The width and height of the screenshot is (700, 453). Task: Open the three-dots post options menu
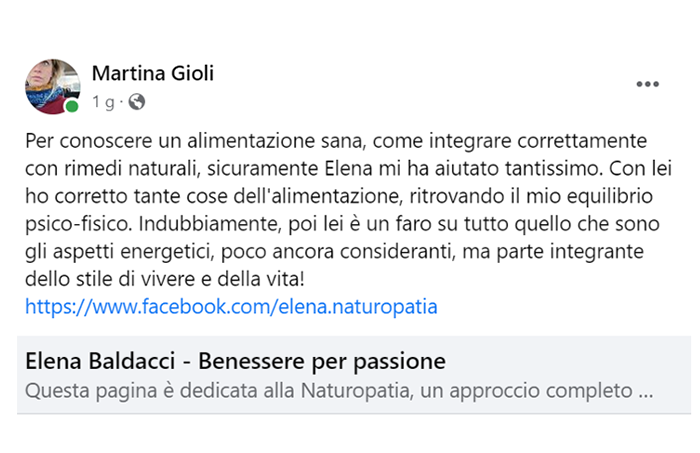(x=647, y=84)
